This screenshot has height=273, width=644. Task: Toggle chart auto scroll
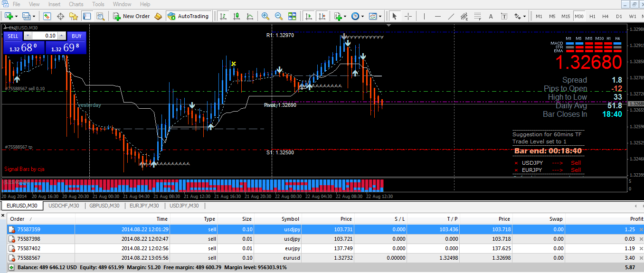(x=309, y=16)
